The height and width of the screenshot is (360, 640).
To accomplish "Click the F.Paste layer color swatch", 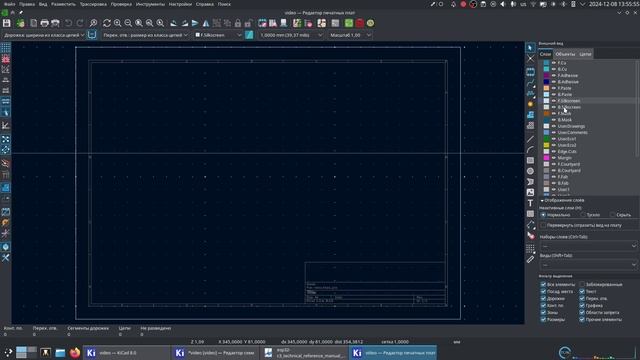I will (546, 88).
